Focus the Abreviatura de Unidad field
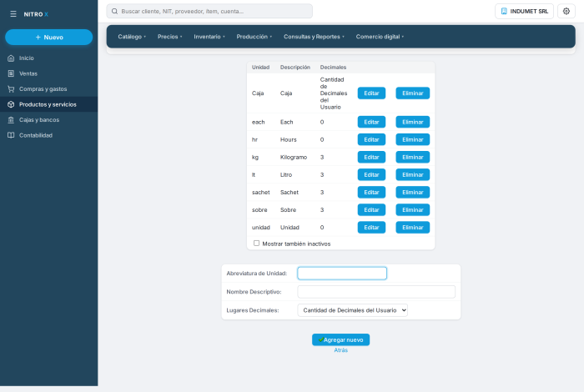The width and height of the screenshot is (584, 392). click(342, 274)
